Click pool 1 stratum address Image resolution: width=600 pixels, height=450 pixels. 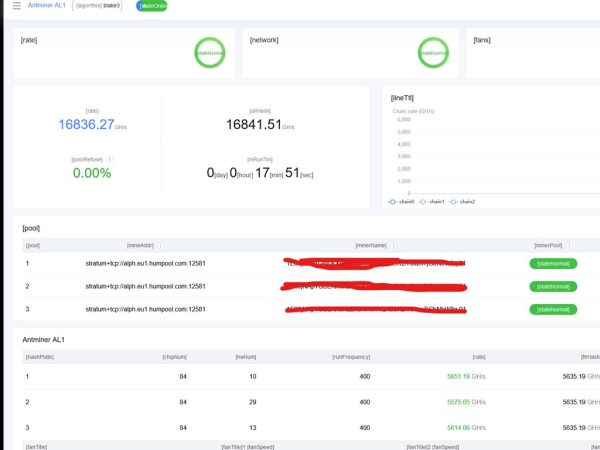coord(145,263)
